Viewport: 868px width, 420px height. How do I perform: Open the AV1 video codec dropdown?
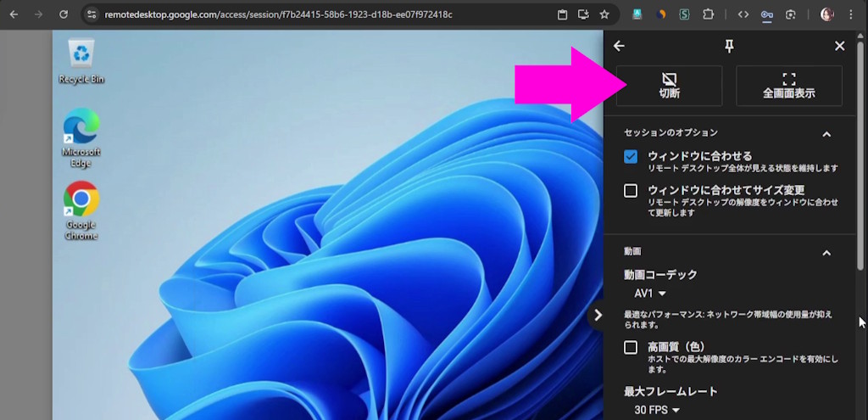pyautogui.click(x=650, y=294)
